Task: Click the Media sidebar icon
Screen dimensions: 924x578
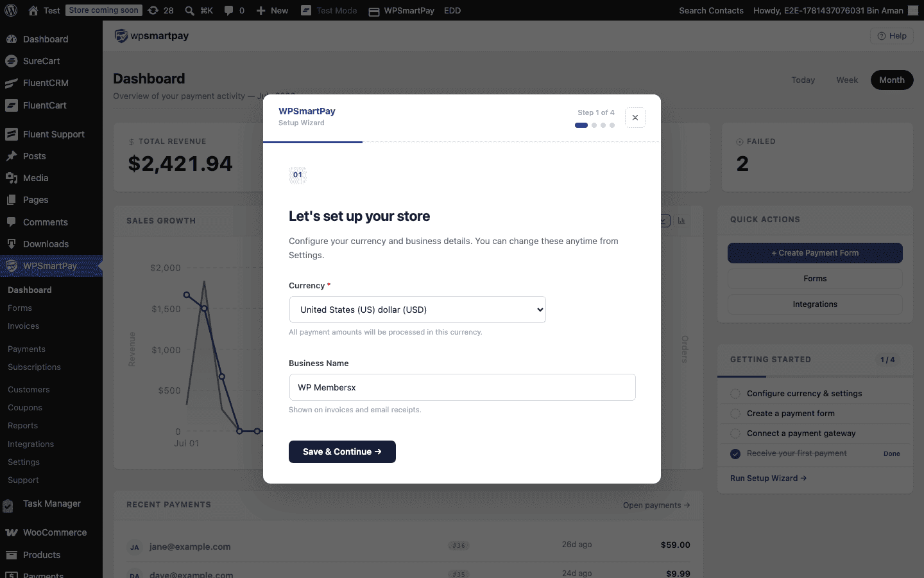Action: tap(11, 178)
